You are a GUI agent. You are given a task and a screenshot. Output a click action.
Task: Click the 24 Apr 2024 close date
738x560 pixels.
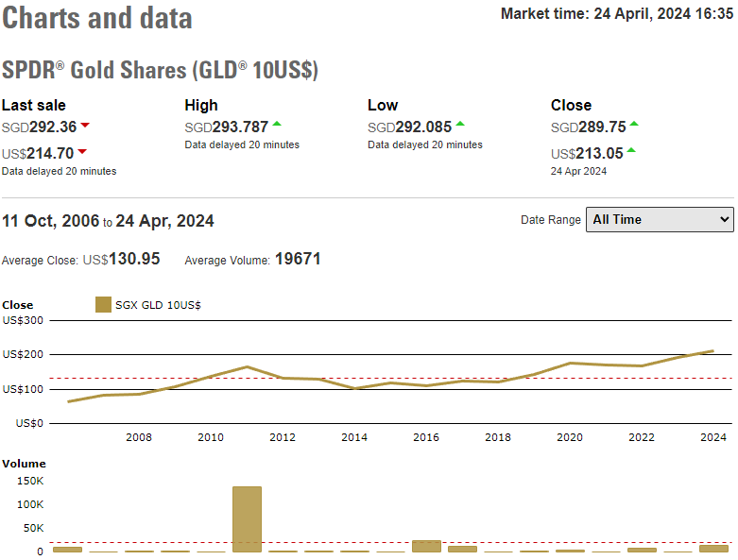point(578,171)
